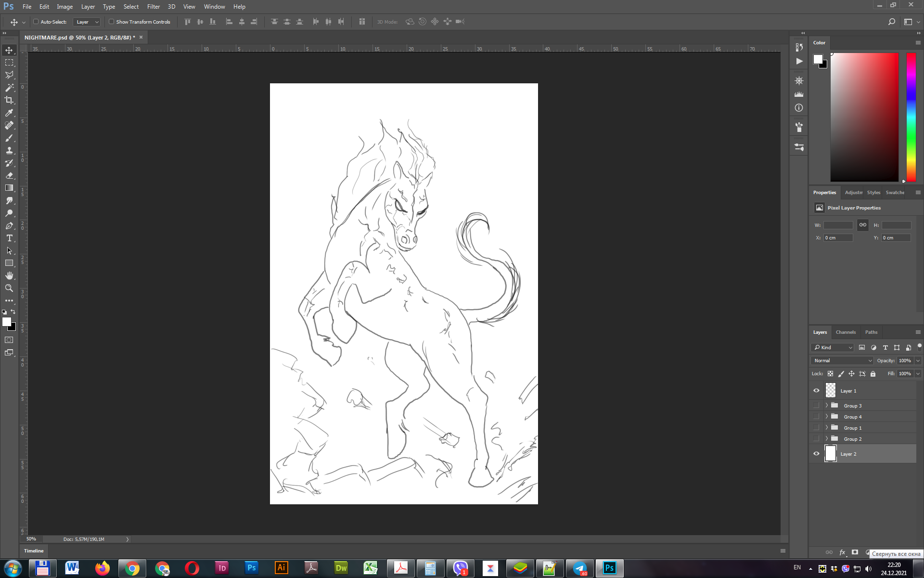Click the Search icon in options bar
The height and width of the screenshot is (578, 924).
click(891, 22)
